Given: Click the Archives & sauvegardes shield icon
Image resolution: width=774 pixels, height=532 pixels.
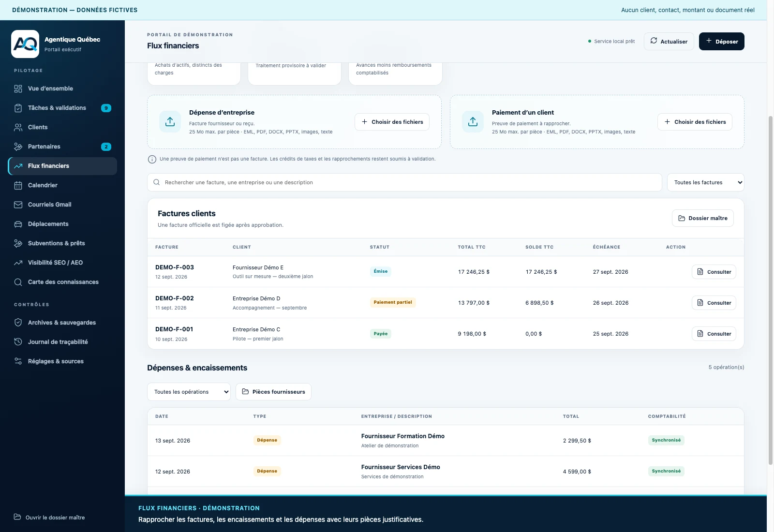Looking at the screenshot, I should (18, 323).
